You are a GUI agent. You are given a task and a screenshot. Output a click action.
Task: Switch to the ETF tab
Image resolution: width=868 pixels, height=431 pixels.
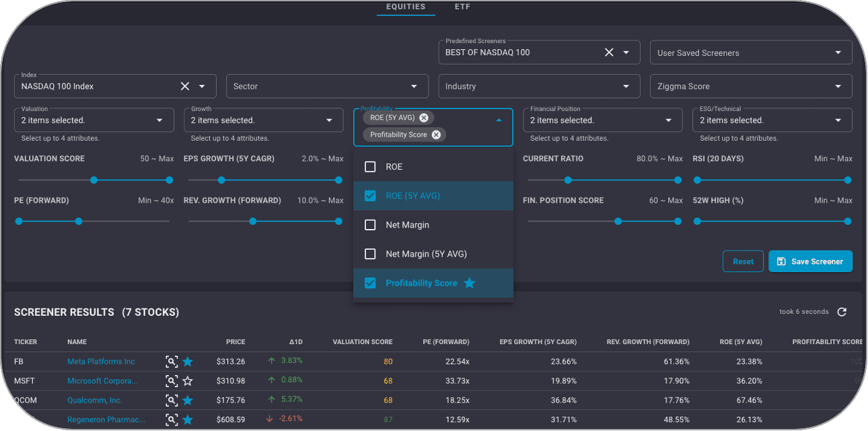[x=462, y=7]
